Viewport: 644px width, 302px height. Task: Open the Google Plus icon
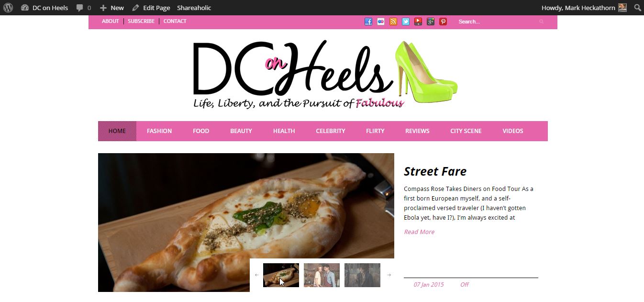(x=431, y=22)
